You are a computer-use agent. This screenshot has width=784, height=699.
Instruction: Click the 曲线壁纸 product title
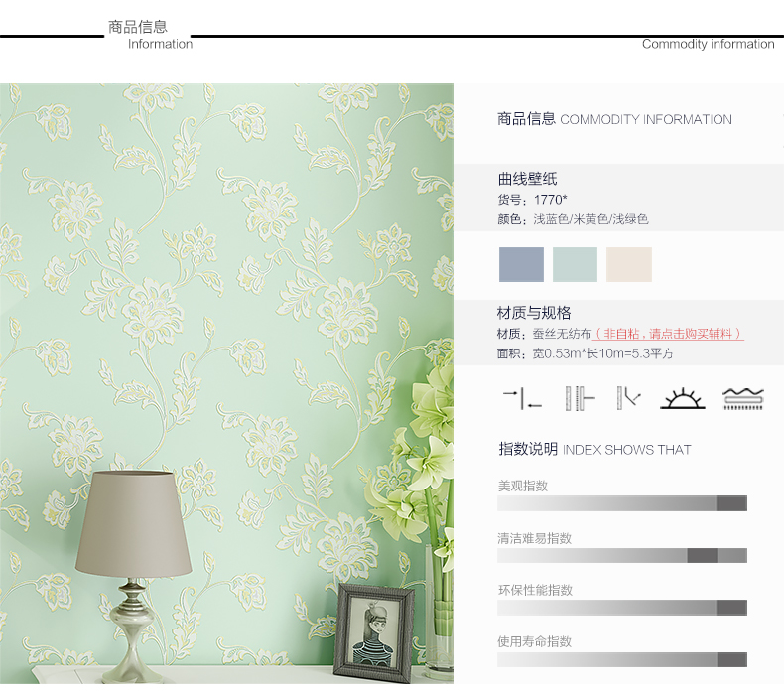click(x=527, y=179)
